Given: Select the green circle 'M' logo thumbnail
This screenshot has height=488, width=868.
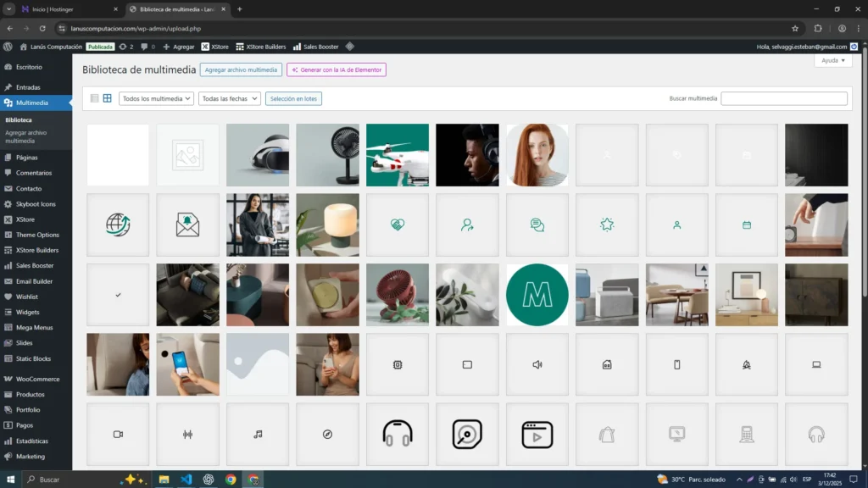Looking at the screenshot, I should tap(537, 295).
